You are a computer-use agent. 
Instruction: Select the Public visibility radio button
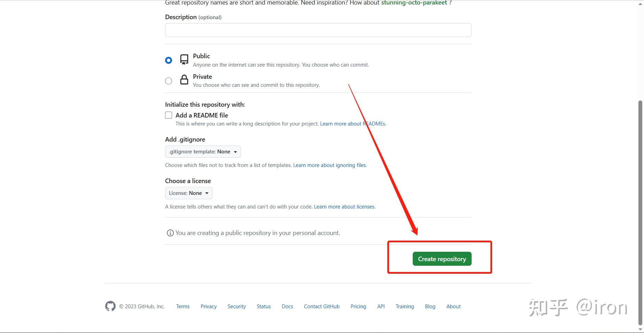pos(169,60)
